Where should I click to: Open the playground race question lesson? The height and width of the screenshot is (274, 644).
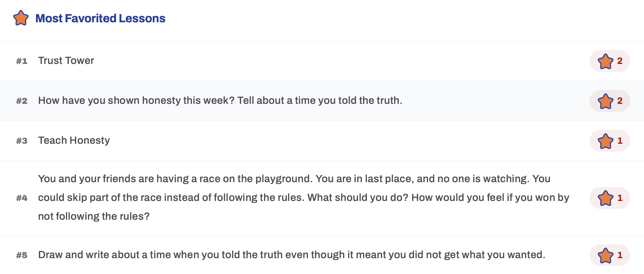point(304,198)
